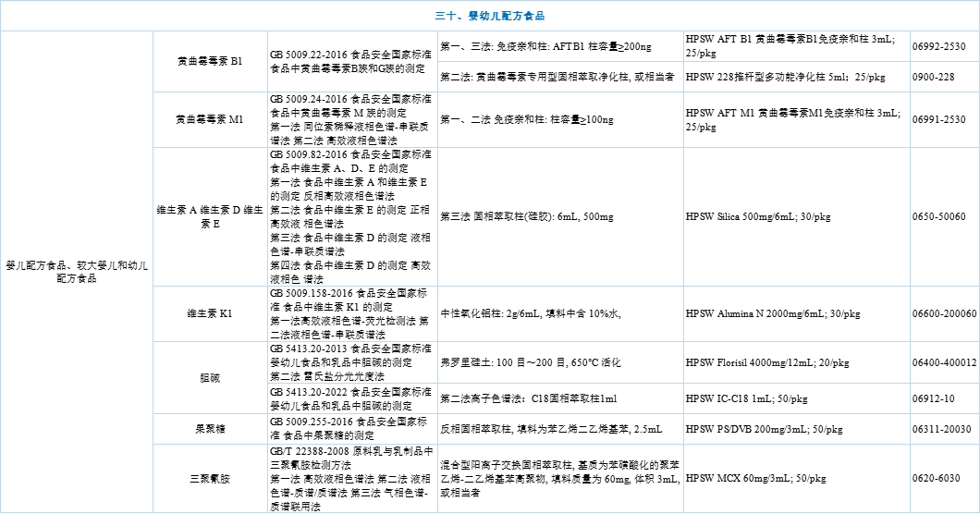
Task: Select part number 06991-2530
Action: pyautogui.click(x=938, y=119)
